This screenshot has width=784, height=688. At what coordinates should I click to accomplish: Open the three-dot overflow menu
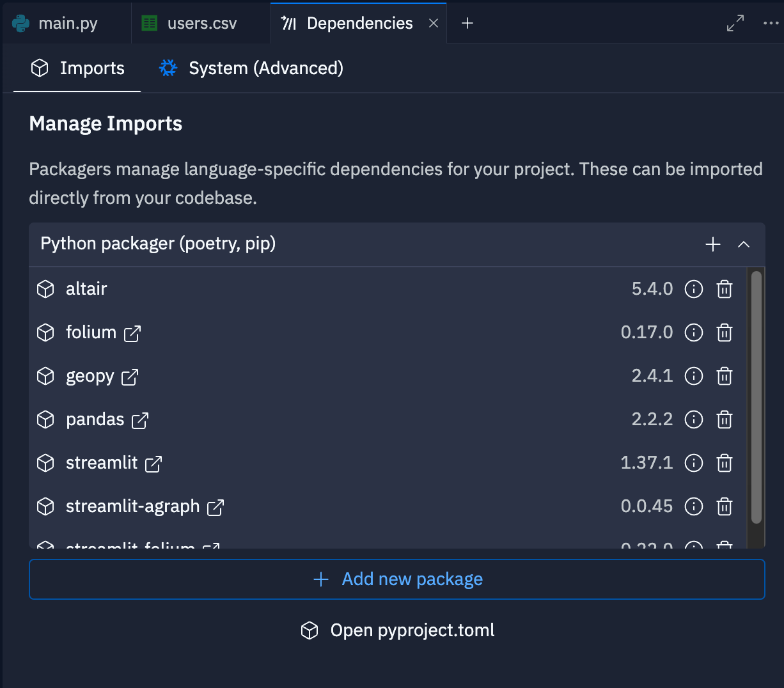(x=770, y=22)
